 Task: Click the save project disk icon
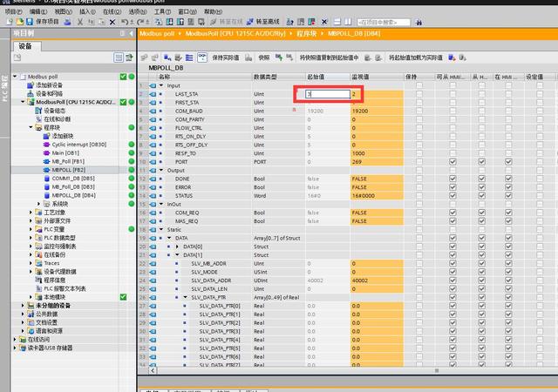[x=30, y=22]
